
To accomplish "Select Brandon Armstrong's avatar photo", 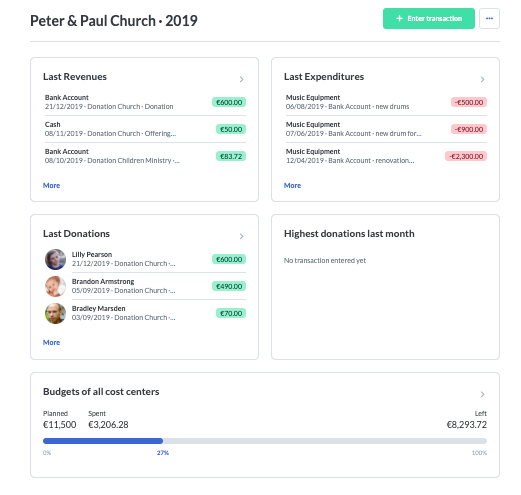I will point(55,286).
